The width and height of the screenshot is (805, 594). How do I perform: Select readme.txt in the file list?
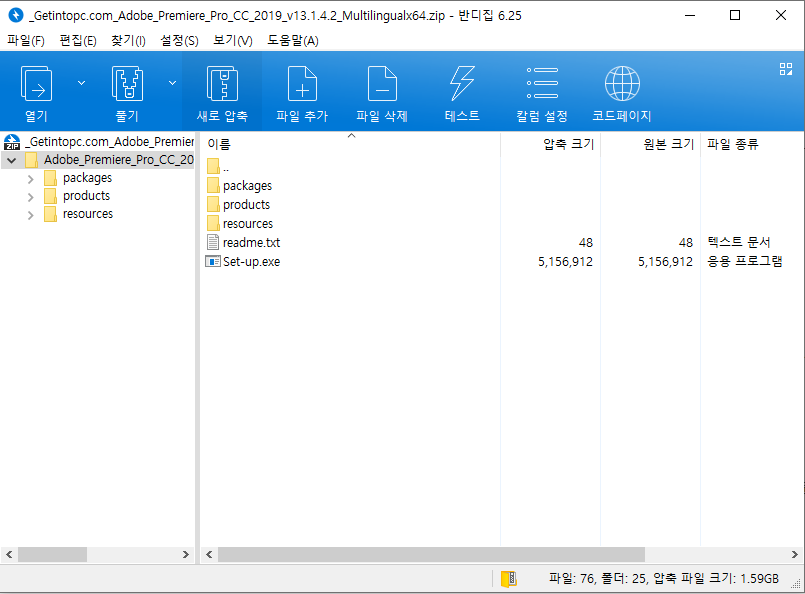tap(251, 243)
